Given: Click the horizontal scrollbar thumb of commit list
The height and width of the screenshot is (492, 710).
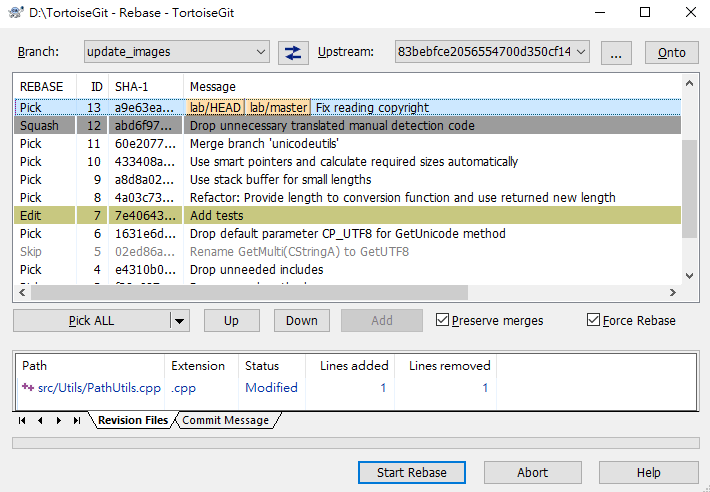Looking at the screenshot, I should (x=249, y=293).
